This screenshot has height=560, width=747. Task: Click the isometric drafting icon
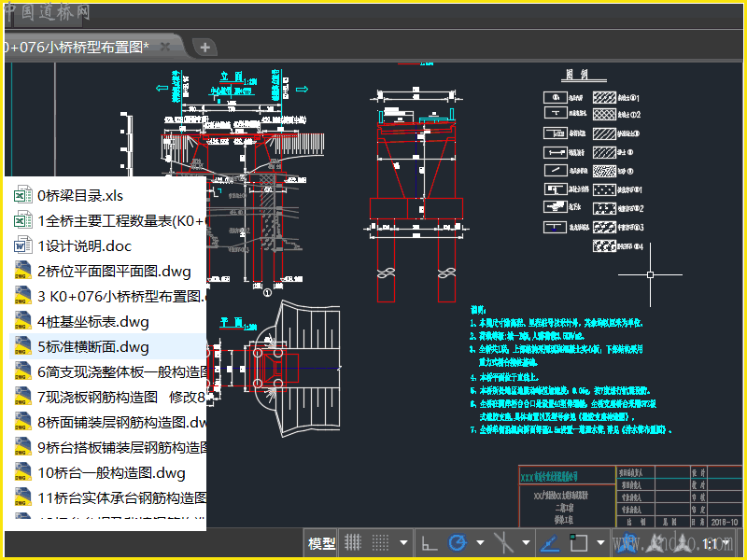pos(503,542)
